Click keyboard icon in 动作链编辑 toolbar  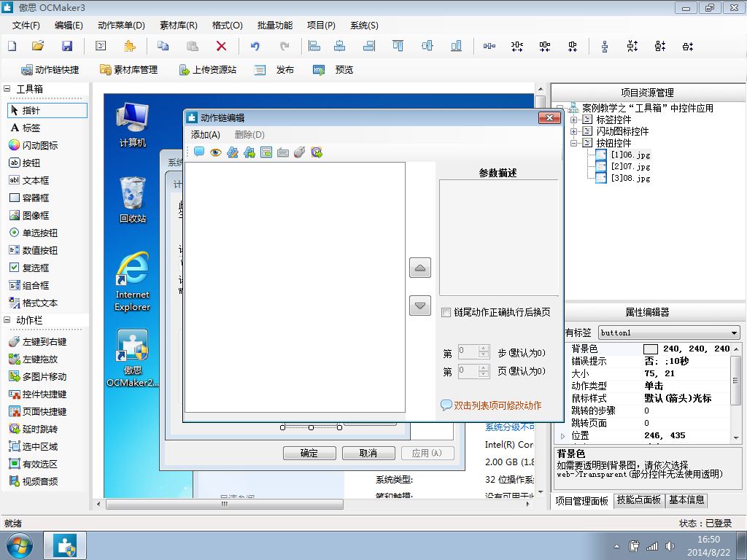click(x=282, y=152)
